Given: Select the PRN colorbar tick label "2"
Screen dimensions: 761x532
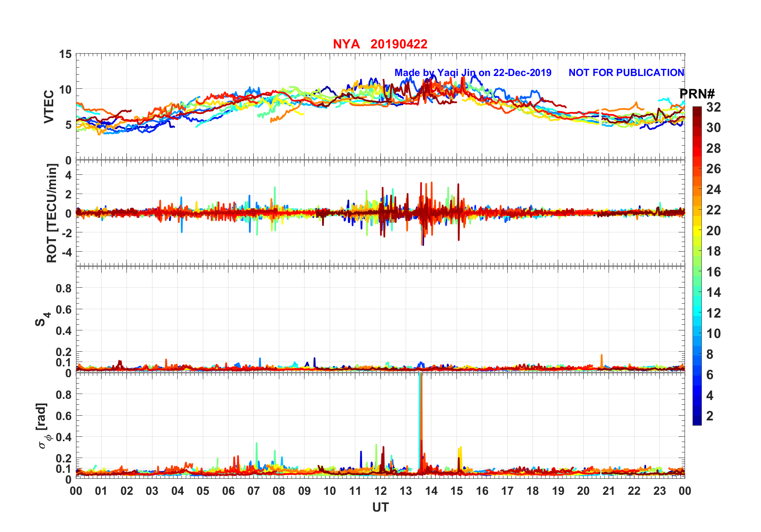Looking at the screenshot, I should (710, 416).
